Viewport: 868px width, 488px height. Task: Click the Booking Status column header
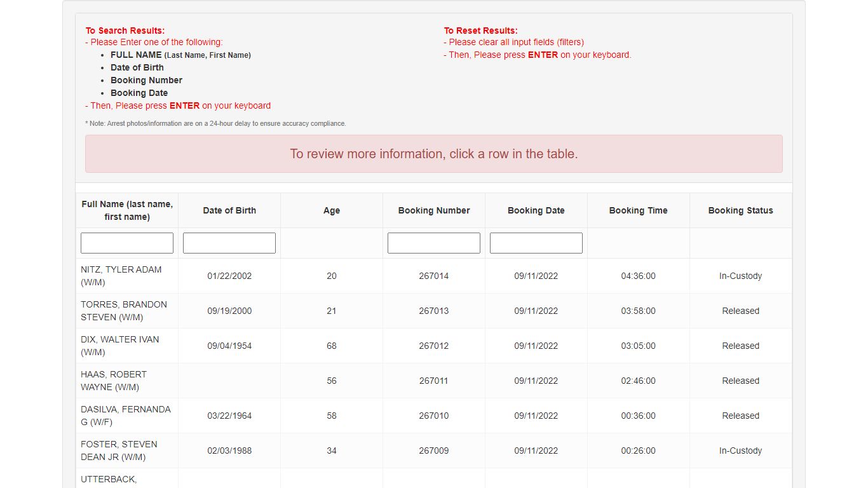(x=741, y=210)
